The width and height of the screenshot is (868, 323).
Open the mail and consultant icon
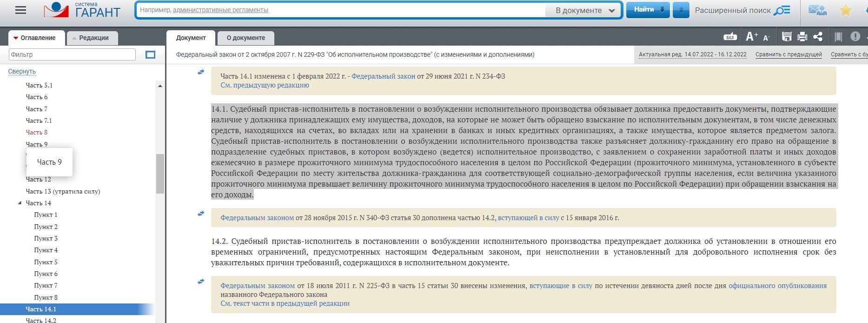[x=817, y=10]
